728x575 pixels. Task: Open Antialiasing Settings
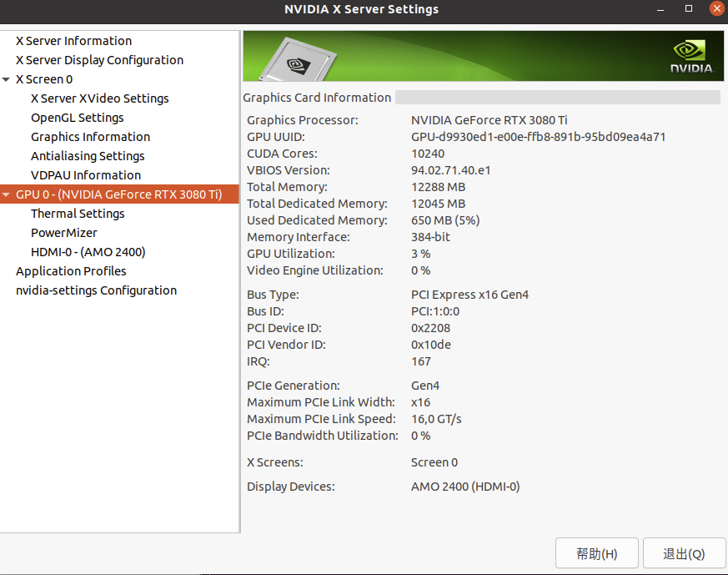(x=88, y=155)
